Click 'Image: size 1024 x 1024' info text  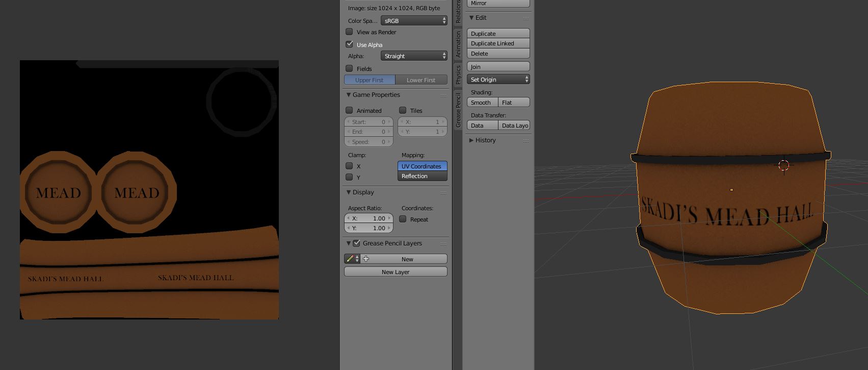click(394, 8)
